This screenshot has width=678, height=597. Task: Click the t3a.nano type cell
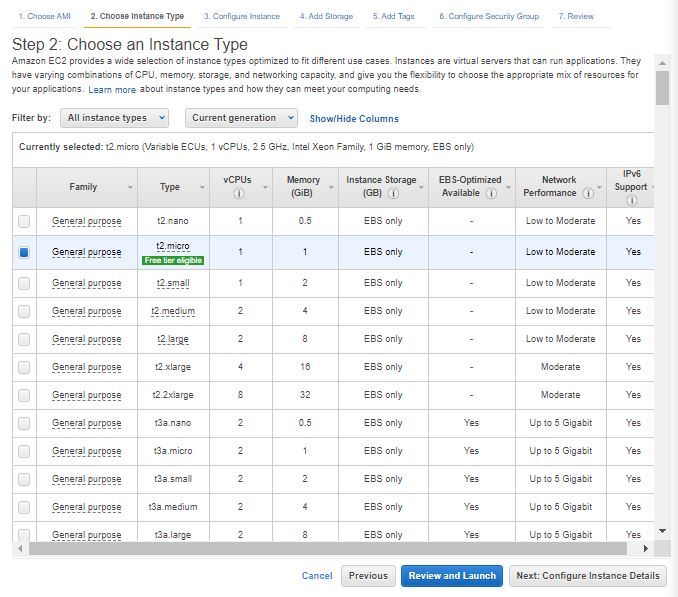pos(173,423)
